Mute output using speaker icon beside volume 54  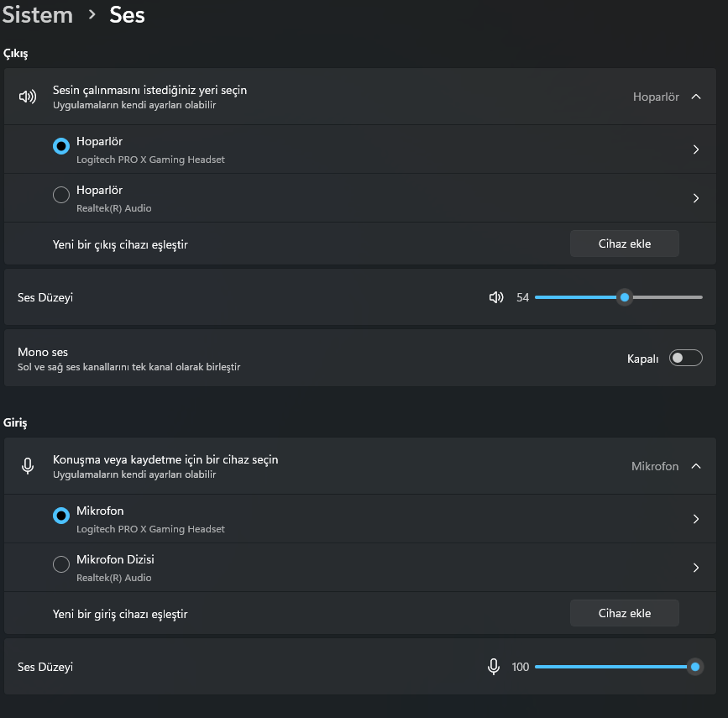pyautogui.click(x=496, y=297)
